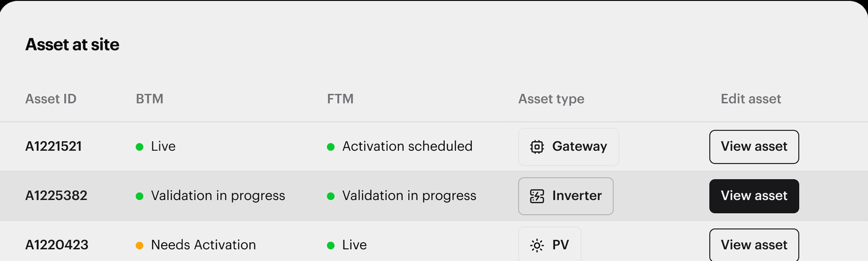Click FTM Validation in progress green dot
868x261 pixels.
tap(330, 196)
